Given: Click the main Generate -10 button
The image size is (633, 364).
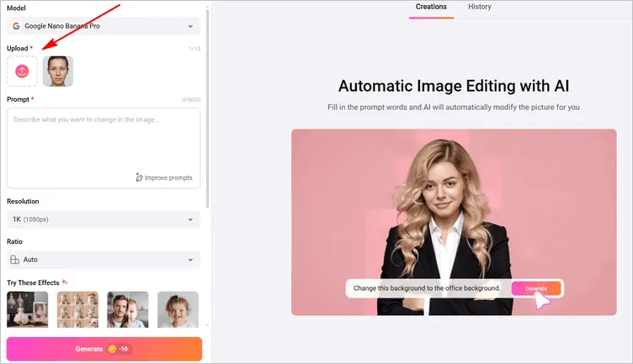Looking at the screenshot, I should point(104,349).
